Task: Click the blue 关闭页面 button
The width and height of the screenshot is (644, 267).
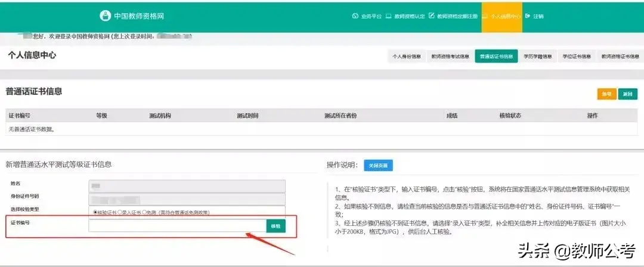Action: pyautogui.click(x=378, y=165)
